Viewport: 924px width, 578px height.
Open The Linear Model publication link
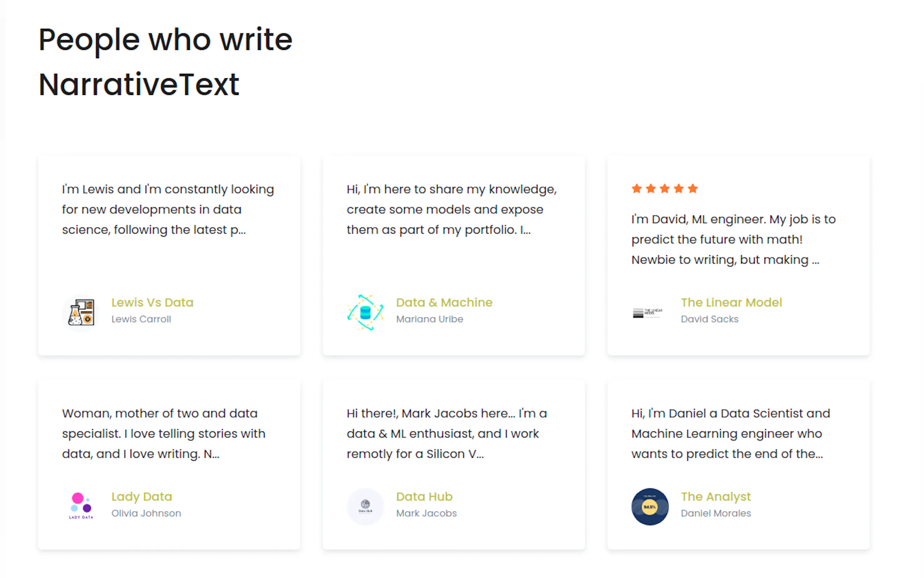[x=731, y=302]
